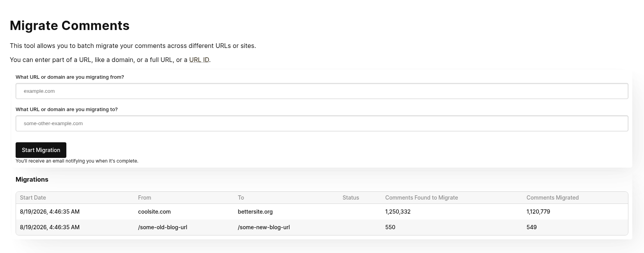This screenshot has width=644, height=253.
Task: Click the 549 comments migrated value
Action: [532, 227]
